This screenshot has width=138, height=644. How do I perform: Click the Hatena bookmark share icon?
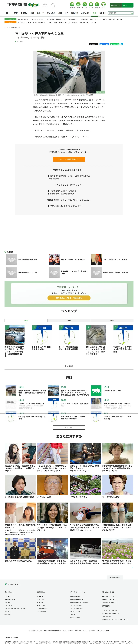[122, 44]
